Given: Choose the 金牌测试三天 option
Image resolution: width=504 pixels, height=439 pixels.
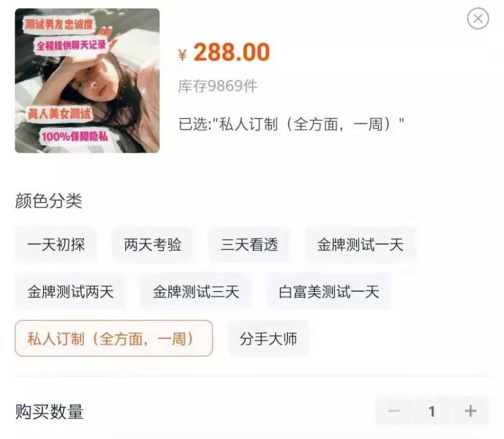Looking at the screenshot, I should [x=196, y=292].
